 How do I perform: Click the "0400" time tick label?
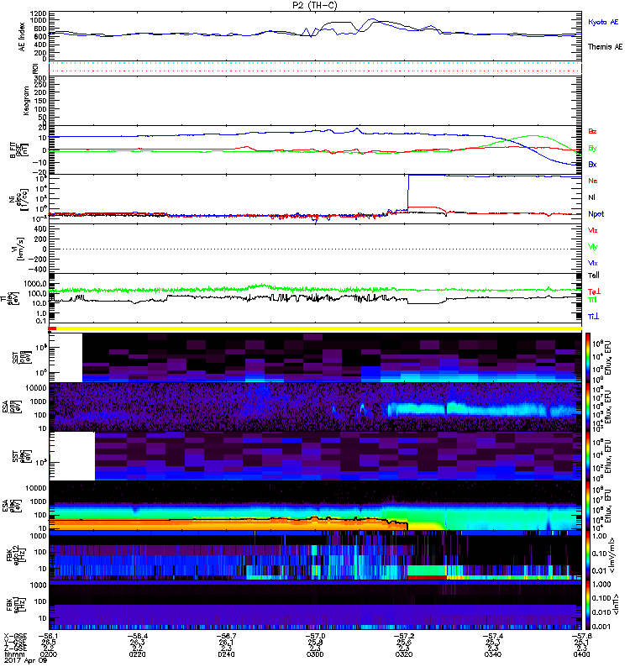[x=581, y=654]
